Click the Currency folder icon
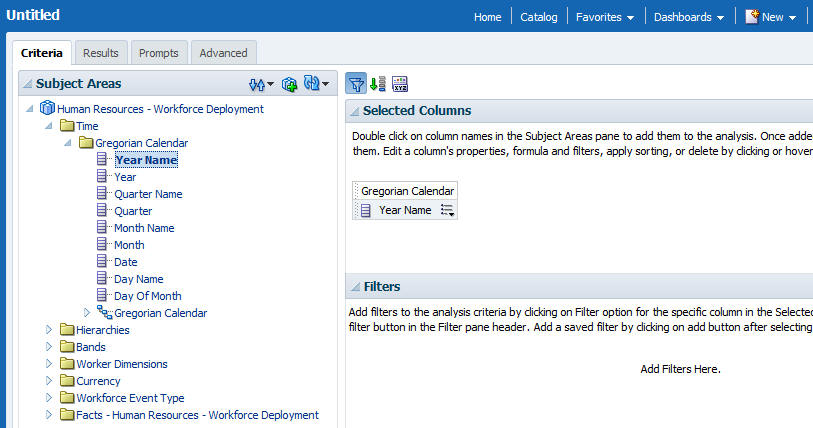The width and height of the screenshot is (813, 428). click(67, 380)
